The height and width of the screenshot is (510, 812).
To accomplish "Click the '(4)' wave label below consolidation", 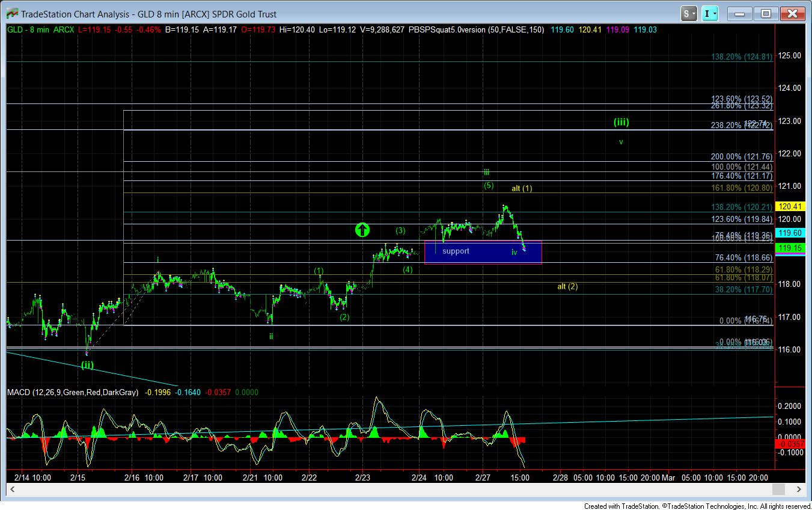I will (x=408, y=269).
